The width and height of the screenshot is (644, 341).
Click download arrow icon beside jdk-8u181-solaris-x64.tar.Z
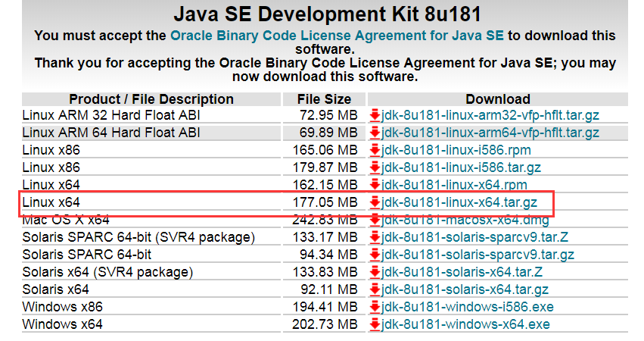click(x=375, y=272)
